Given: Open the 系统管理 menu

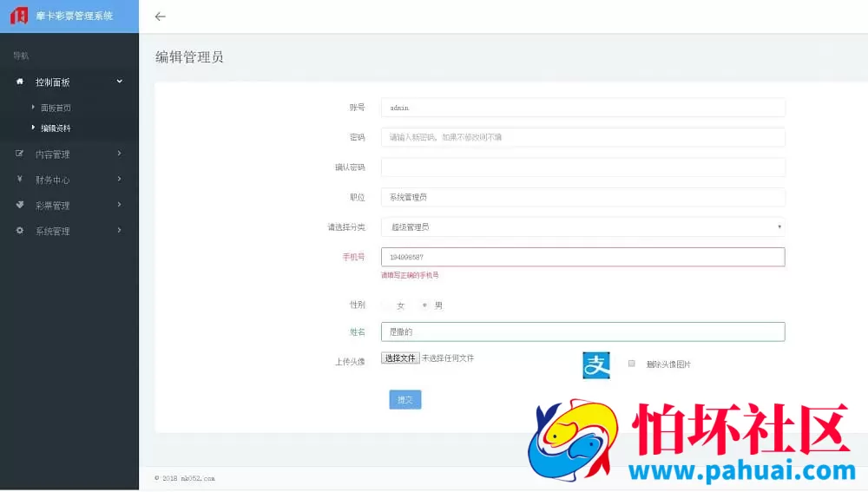Looking at the screenshot, I should click(53, 232).
